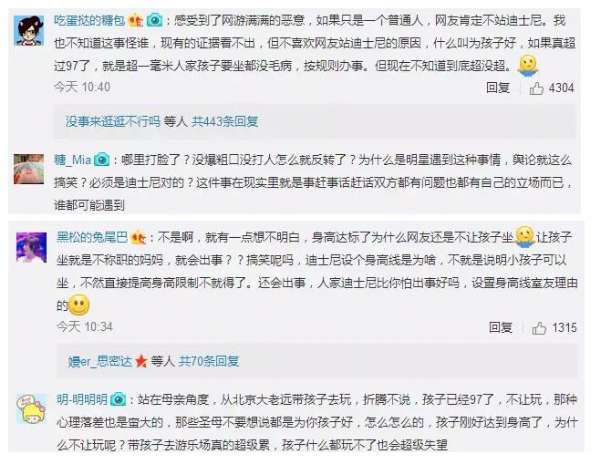Like the comment with 1315 likes
Viewport: 600px width, 464px height.
point(539,328)
